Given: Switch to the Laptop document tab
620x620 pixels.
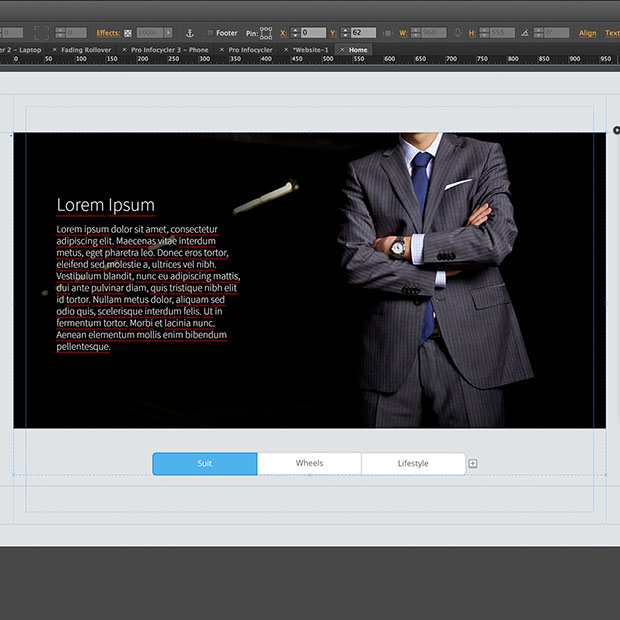Looking at the screenshot, I should pos(21,50).
